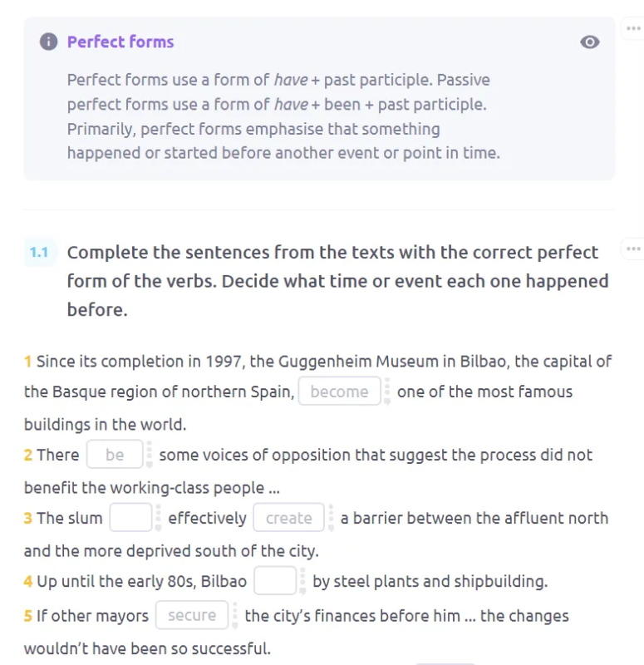This screenshot has width=644, height=665.
Task: Click the dots icon beside the 'create' field
Action: click(x=331, y=517)
